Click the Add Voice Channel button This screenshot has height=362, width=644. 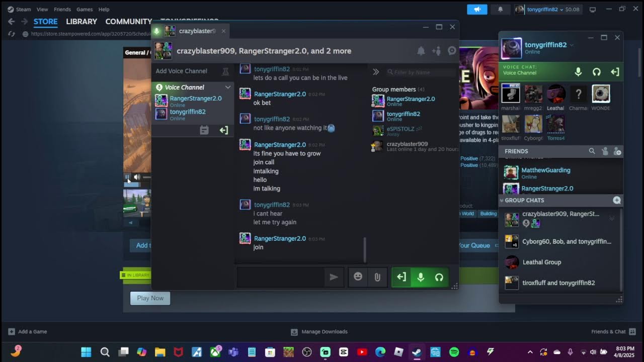click(181, 71)
